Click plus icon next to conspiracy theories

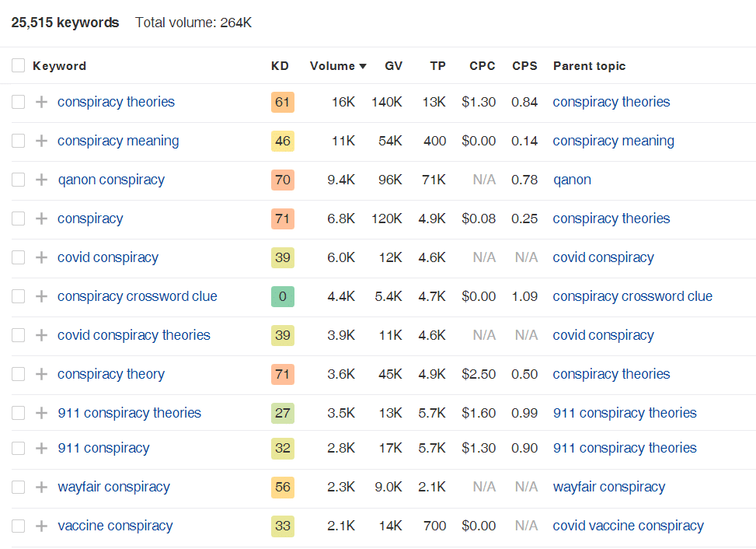(x=41, y=102)
